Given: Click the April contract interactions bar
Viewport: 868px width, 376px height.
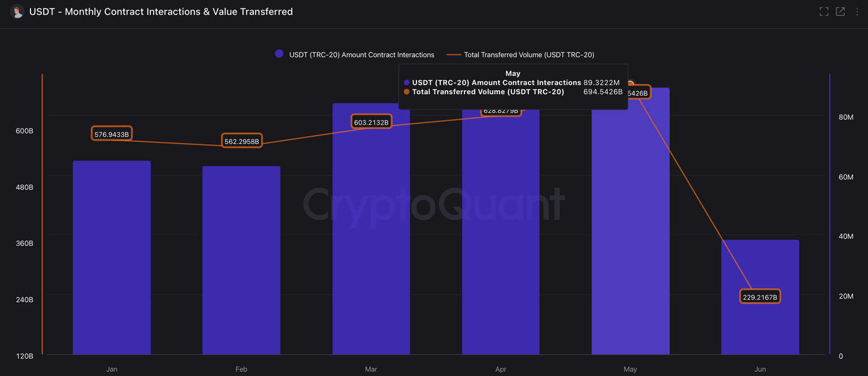Looking at the screenshot, I should pos(501,237).
